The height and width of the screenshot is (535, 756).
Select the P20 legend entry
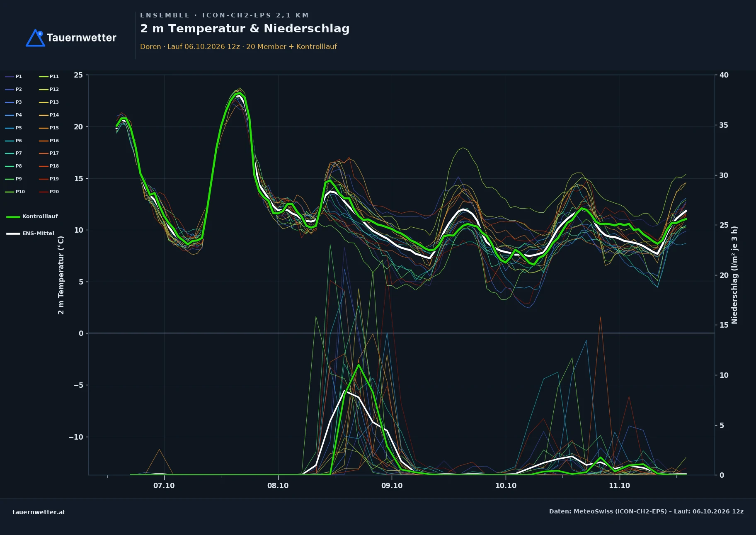[49, 192]
